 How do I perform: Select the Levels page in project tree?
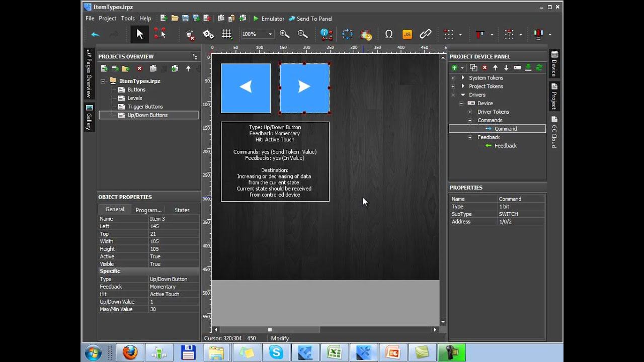point(134,98)
